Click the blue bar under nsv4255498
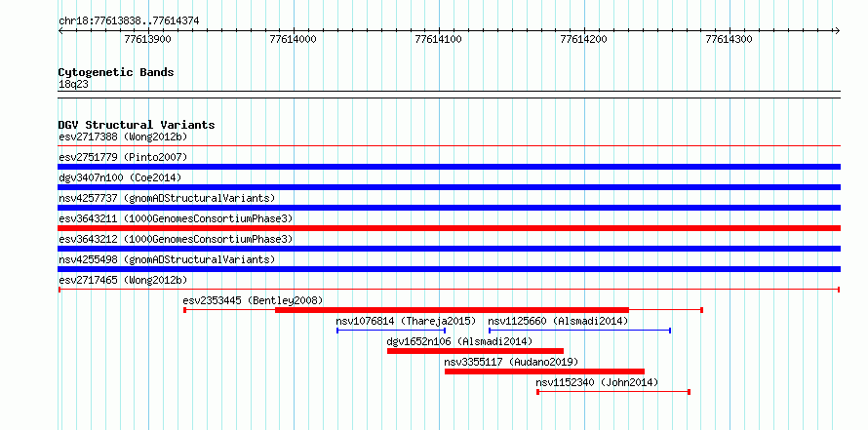868x430 pixels. 450,269
